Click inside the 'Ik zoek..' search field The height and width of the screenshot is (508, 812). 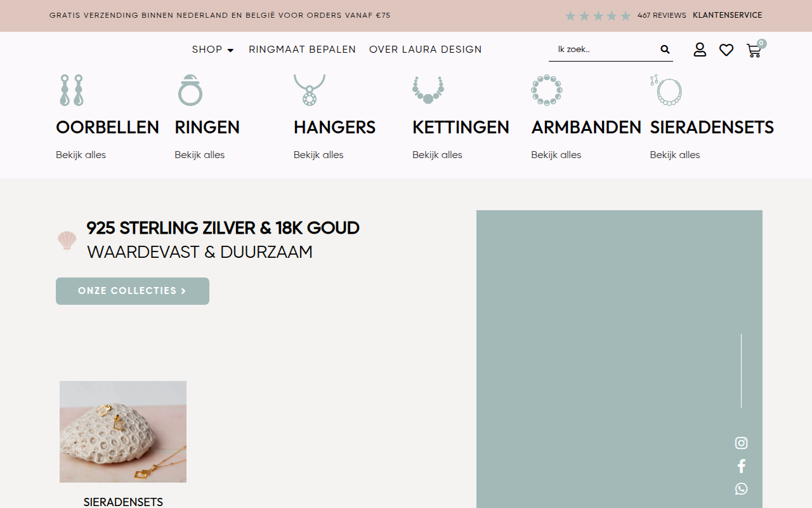[x=603, y=50]
